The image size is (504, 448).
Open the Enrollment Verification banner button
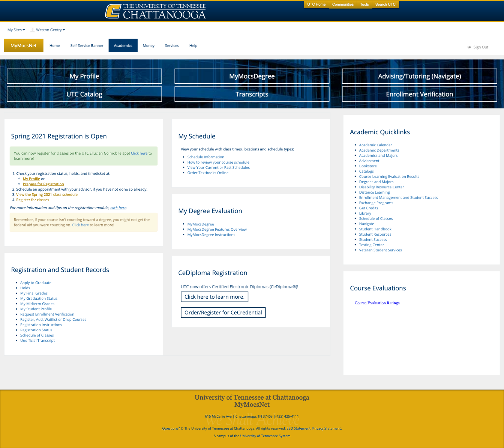(420, 94)
